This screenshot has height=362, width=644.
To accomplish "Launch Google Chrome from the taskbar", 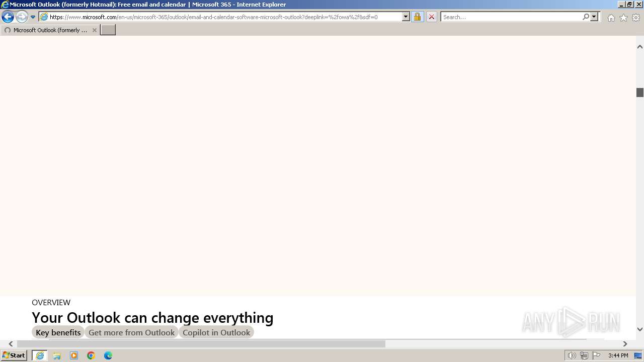I will [91, 355].
